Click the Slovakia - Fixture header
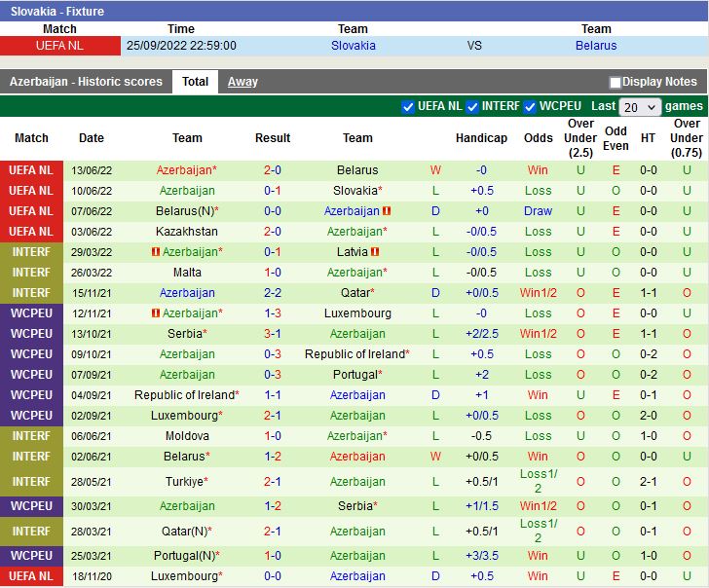This screenshot has height=588, width=709. [x=57, y=12]
